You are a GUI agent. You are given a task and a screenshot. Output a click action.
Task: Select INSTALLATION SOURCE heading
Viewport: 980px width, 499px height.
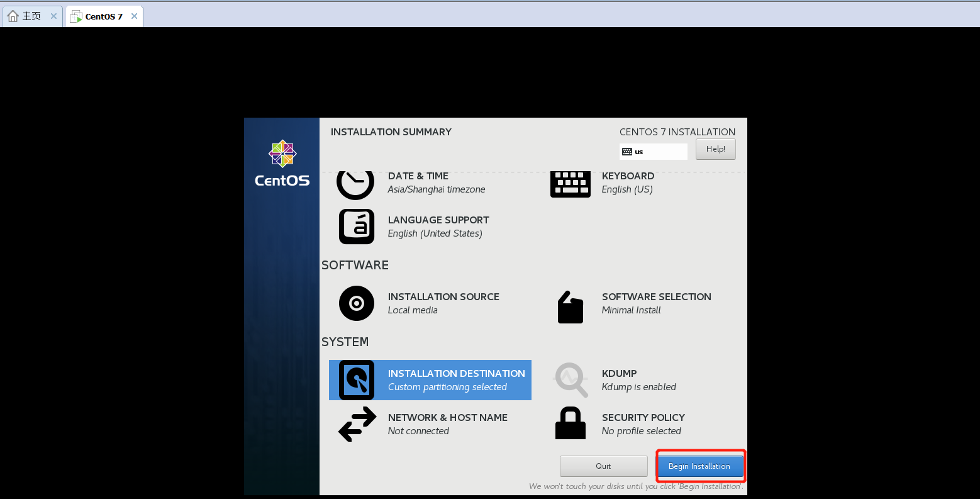click(443, 297)
